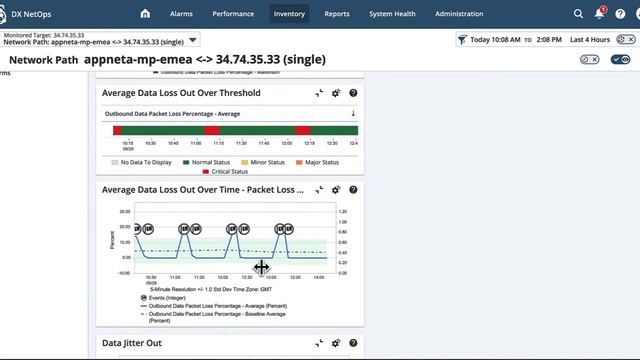This screenshot has width=640, height=360.
Task: Click the Events (Integer) legend item
Action: pos(163,298)
